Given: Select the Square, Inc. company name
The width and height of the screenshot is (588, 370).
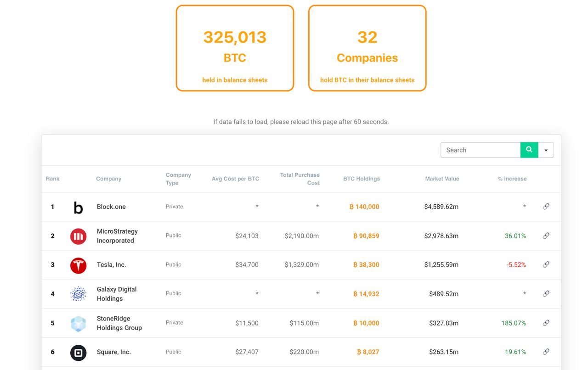Looking at the screenshot, I should [x=114, y=352].
